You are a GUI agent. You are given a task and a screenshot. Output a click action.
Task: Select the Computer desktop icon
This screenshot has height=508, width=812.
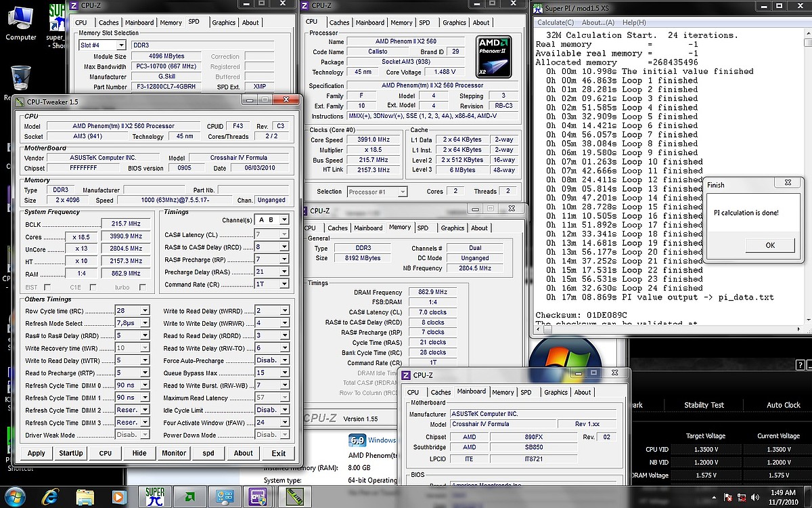click(21, 23)
